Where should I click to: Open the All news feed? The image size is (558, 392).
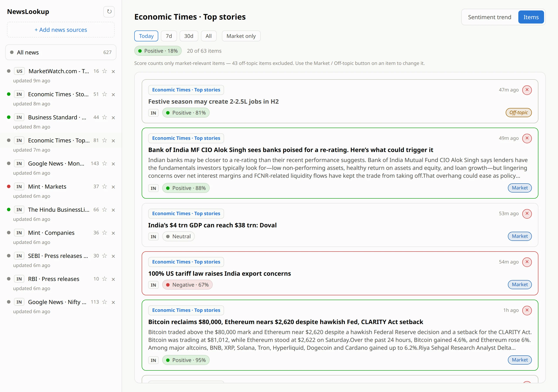tap(61, 52)
